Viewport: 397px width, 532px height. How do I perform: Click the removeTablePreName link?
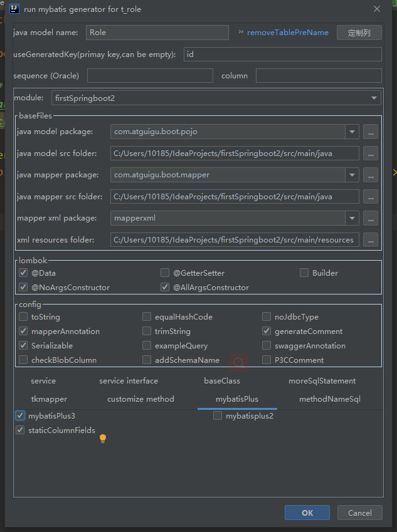click(x=287, y=33)
